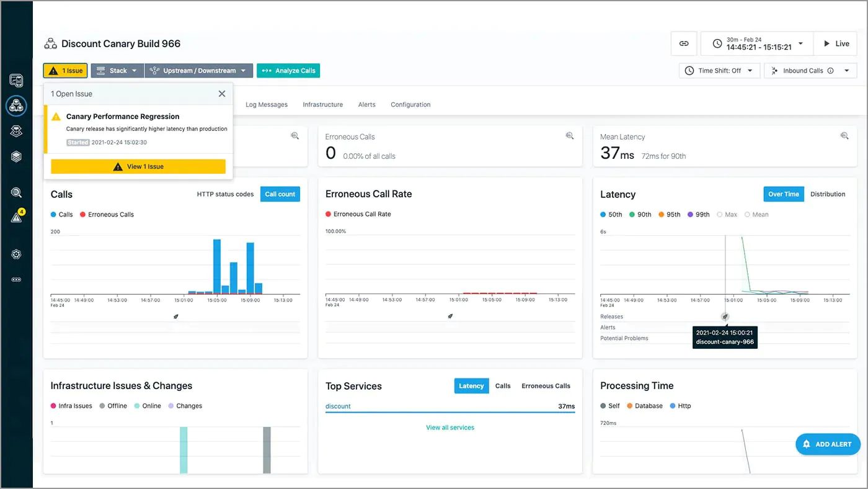Switch to the Alerts tab
Screen dimensions: 868x489
(x=367, y=104)
